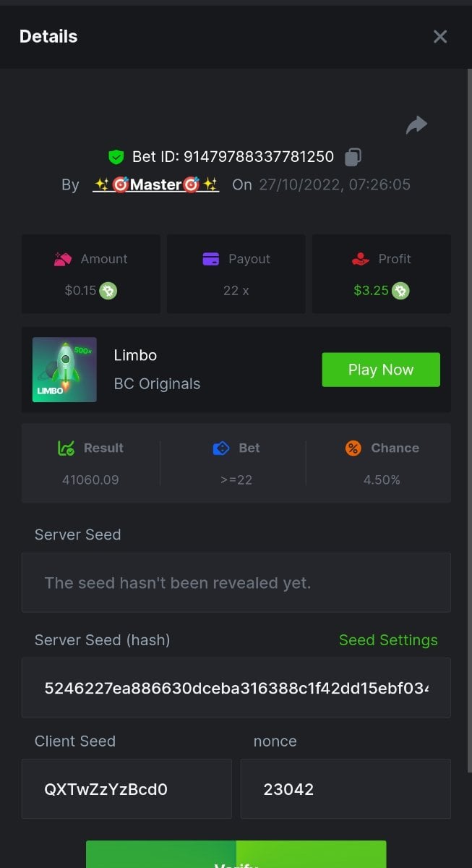Click the orange Chance percent icon

point(353,448)
